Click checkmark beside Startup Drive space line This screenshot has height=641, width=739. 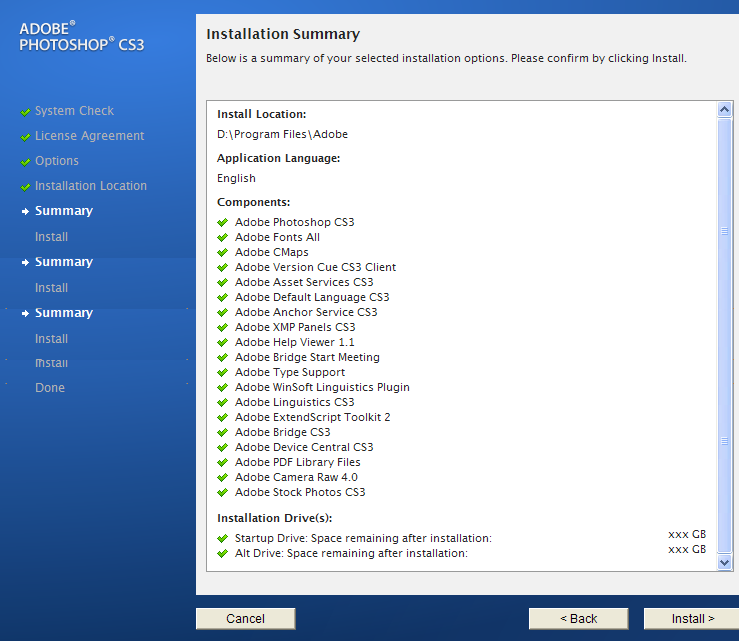(x=222, y=538)
